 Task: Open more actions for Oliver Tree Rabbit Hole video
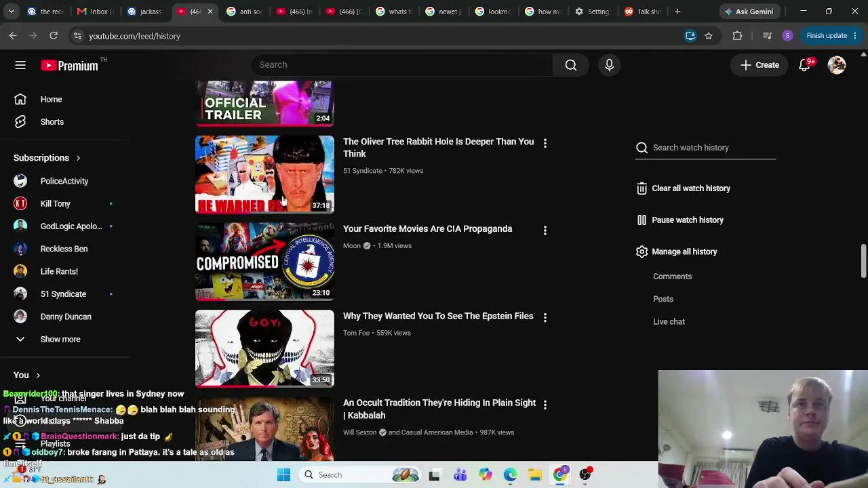(545, 143)
